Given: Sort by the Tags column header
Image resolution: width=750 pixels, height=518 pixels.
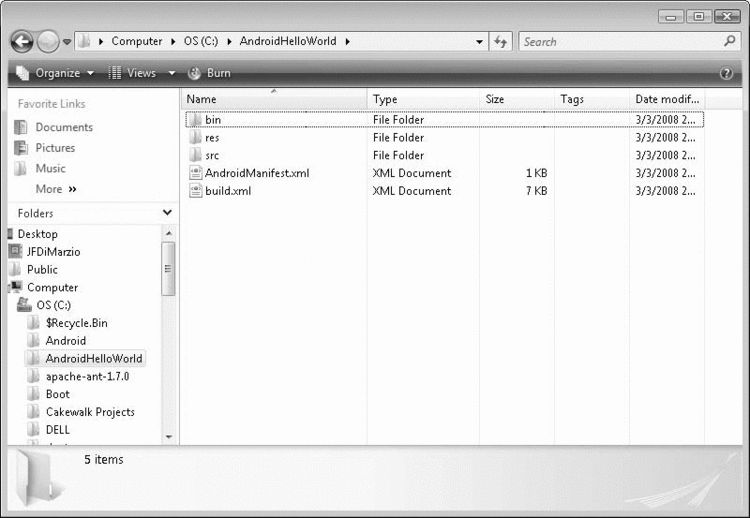Looking at the screenshot, I should tap(592, 99).
